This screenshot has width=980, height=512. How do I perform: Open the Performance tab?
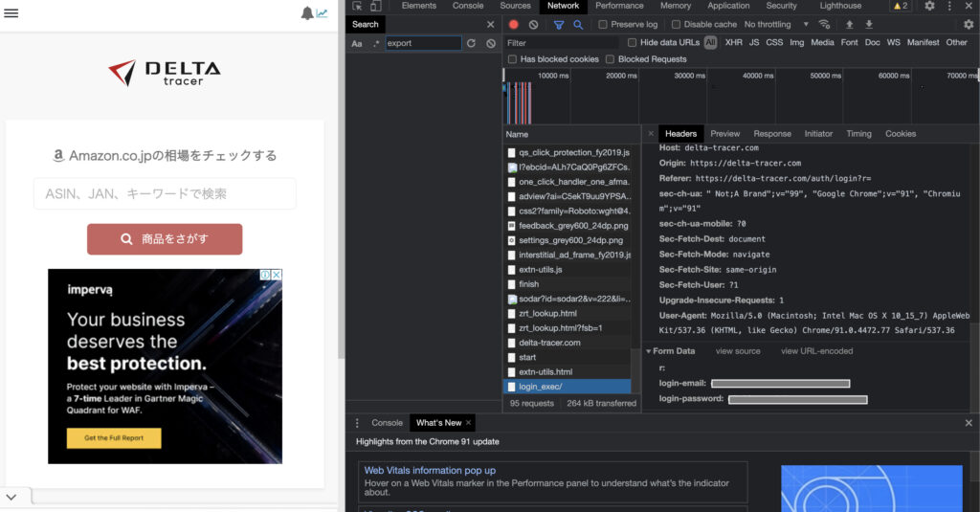tap(619, 6)
